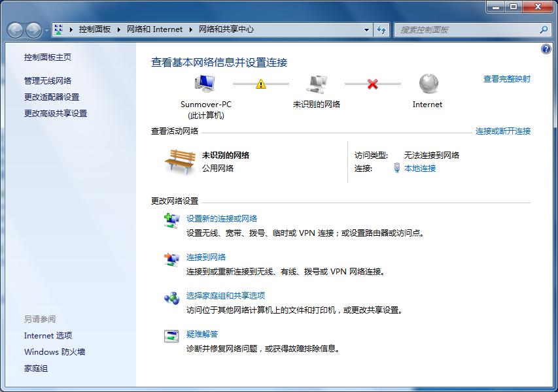Open Internet 选项 in the sidebar
This screenshot has height=392, width=558.
pos(48,336)
